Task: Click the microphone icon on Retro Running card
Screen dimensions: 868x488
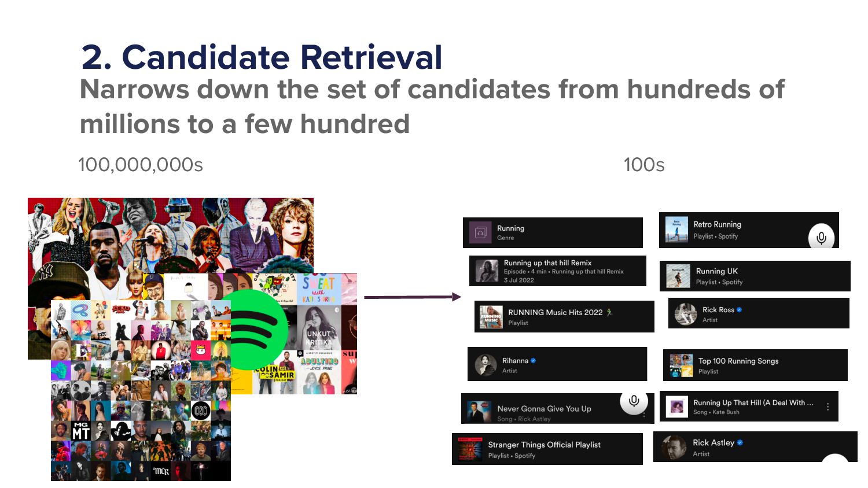Action: coord(821,237)
